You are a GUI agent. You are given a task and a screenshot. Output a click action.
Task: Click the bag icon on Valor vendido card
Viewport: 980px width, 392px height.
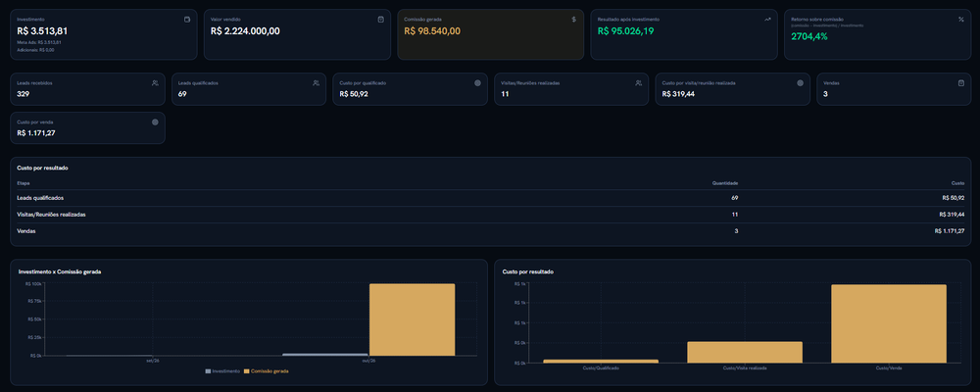(x=380, y=20)
